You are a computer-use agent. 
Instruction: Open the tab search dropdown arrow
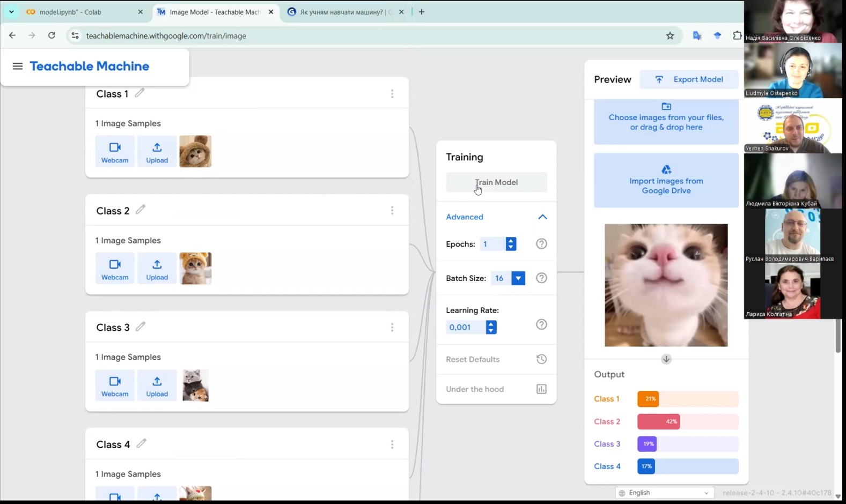pyautogui.click(x=11, y=12)
